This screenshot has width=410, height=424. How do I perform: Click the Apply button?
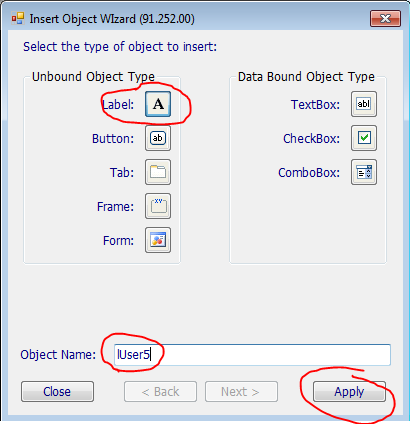click(x=349, y=392)
